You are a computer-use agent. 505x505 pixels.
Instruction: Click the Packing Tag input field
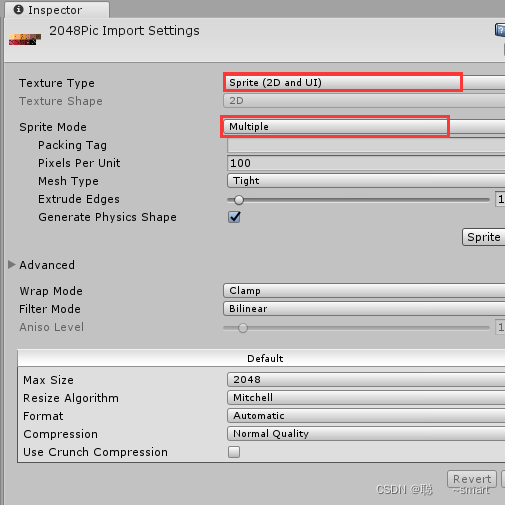[x=366, y=145]
